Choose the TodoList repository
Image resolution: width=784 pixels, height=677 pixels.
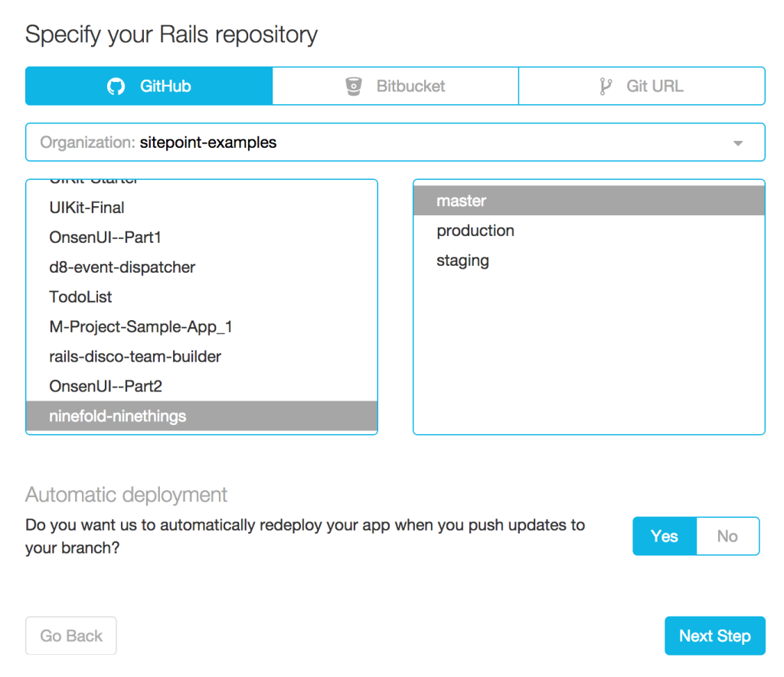(x=80, y=296)
